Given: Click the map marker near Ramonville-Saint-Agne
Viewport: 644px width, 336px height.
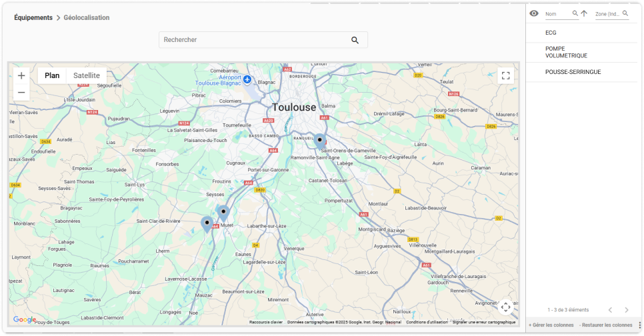Looking at the screenshot, I should click(319, 141).
